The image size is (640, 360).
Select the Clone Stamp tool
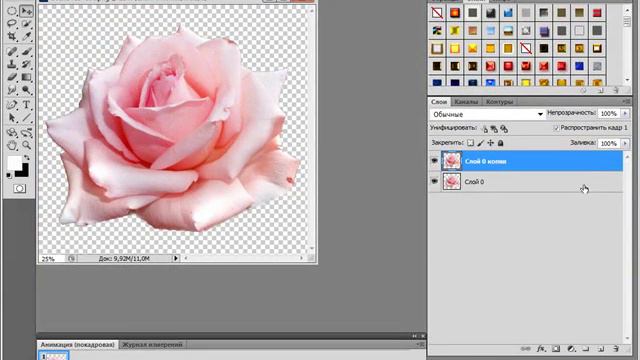12,64
